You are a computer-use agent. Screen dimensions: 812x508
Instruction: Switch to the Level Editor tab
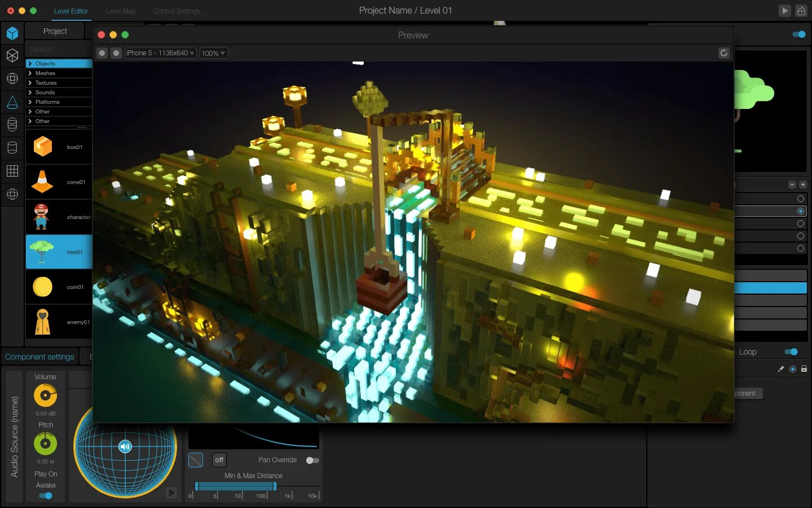71,11
